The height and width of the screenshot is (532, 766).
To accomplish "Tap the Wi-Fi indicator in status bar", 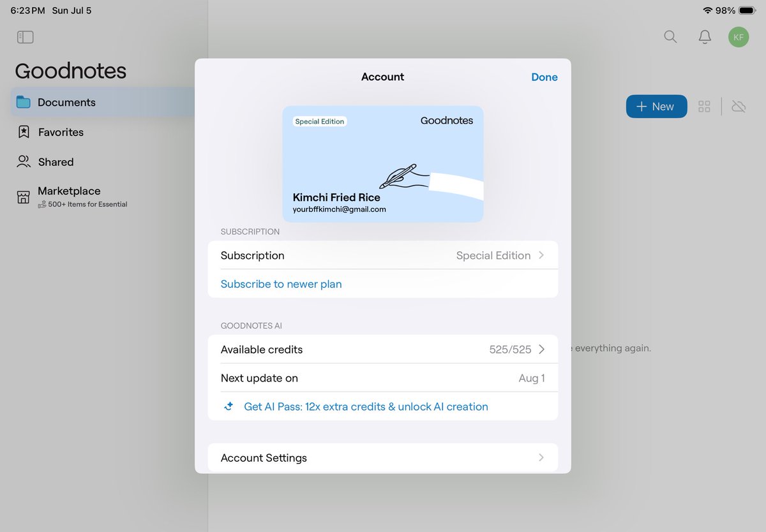I will [707, 11].
